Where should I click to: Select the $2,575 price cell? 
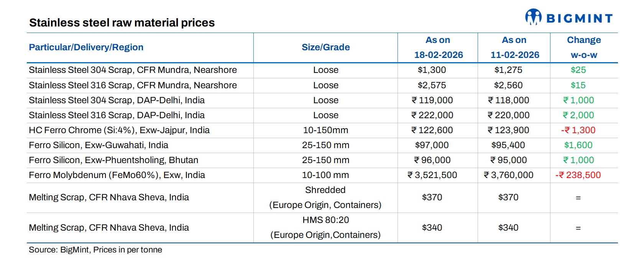432,85
